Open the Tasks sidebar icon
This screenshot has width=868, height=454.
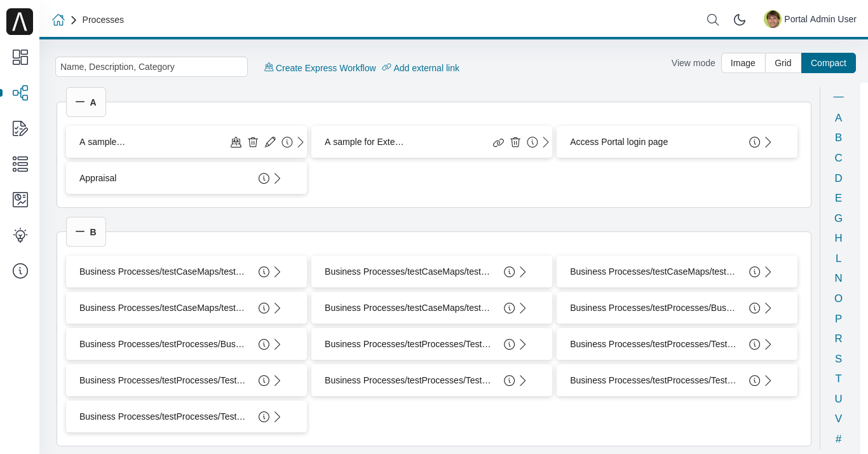[x=20, y=128]
